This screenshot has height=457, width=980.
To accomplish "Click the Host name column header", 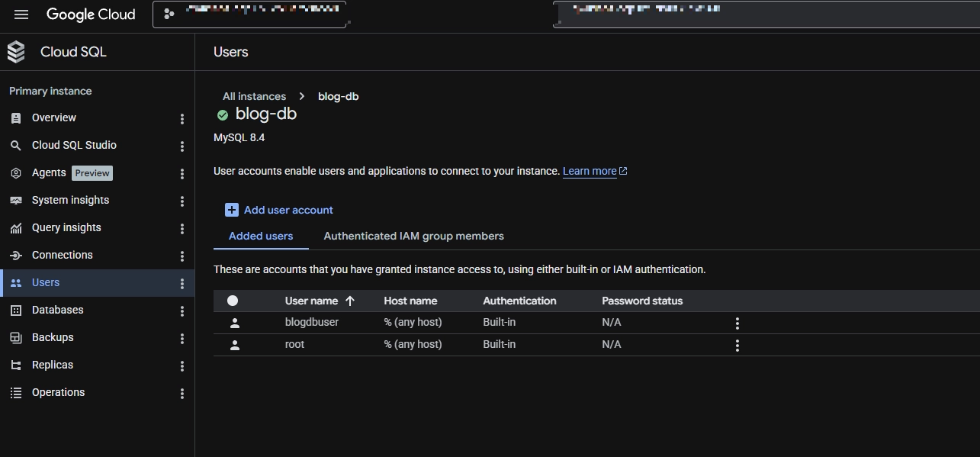I will (x=410, y=301).
